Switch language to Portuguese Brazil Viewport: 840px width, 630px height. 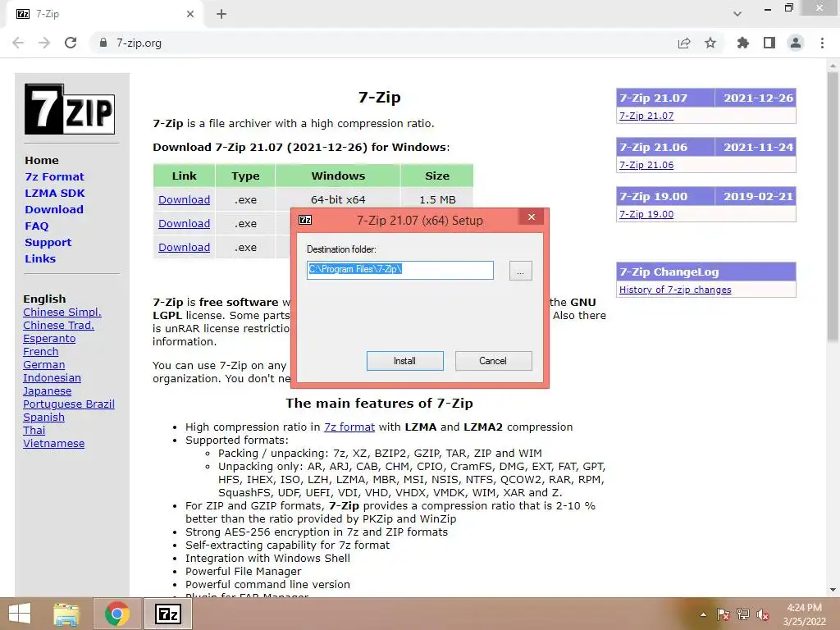(x=69, y=404)
